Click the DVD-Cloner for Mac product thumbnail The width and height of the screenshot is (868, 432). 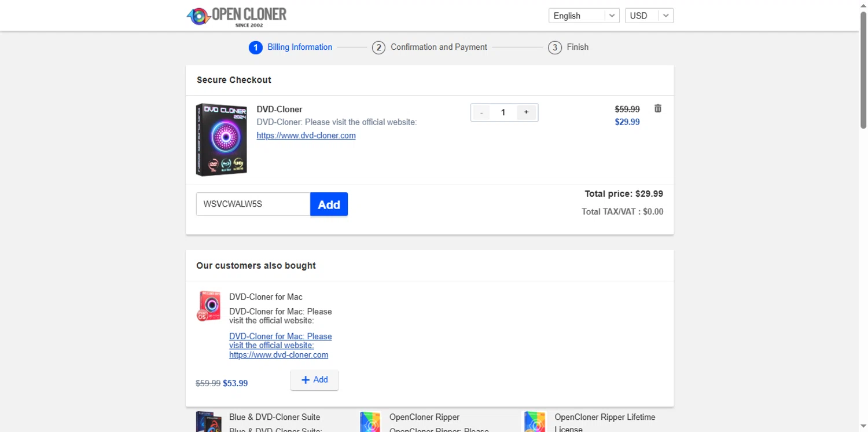(208, 306)
